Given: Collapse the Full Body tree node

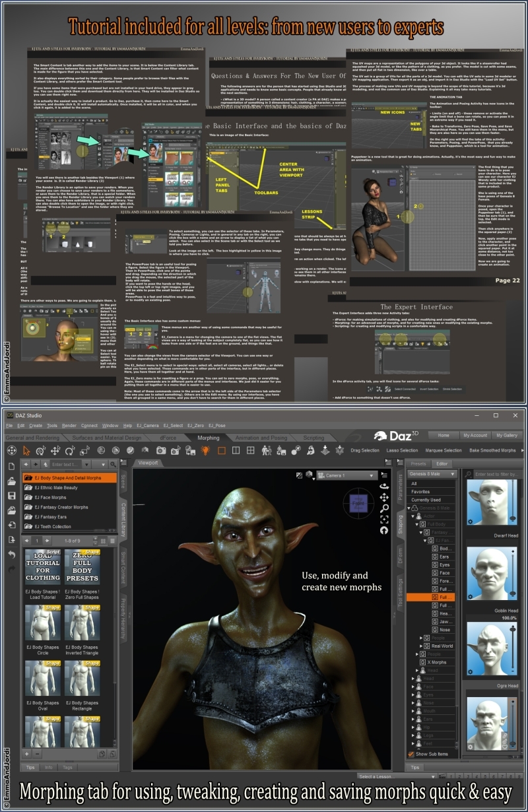Looking at the screenshot, I should (416, 524).
